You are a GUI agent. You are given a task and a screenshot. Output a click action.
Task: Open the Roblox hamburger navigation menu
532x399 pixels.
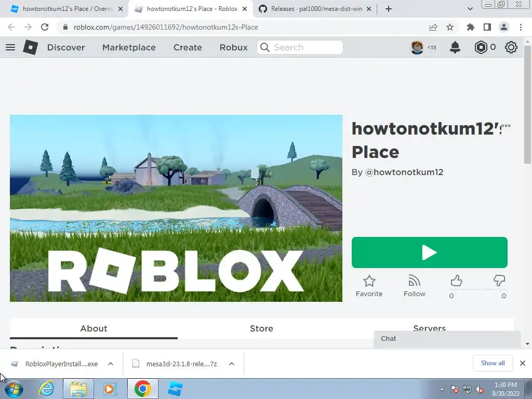(x=10, y=47)
